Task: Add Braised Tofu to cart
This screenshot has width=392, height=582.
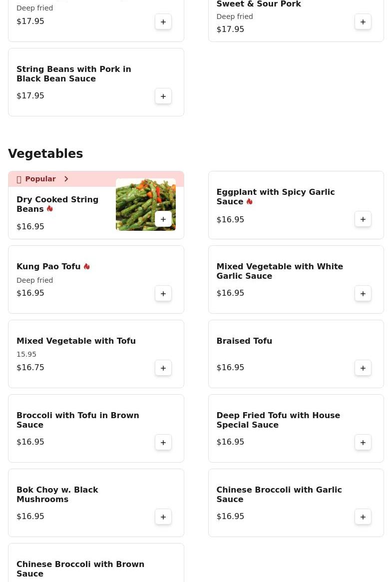Action: [x=363, y=368]
